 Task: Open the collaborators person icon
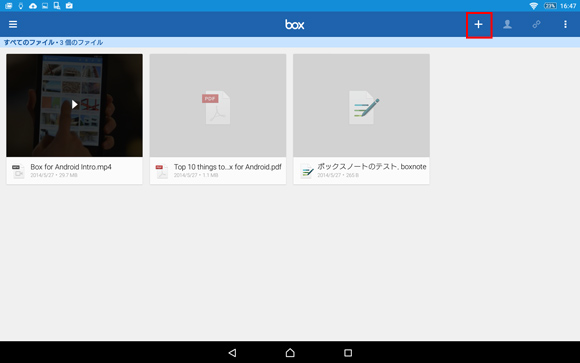[508, 24]
